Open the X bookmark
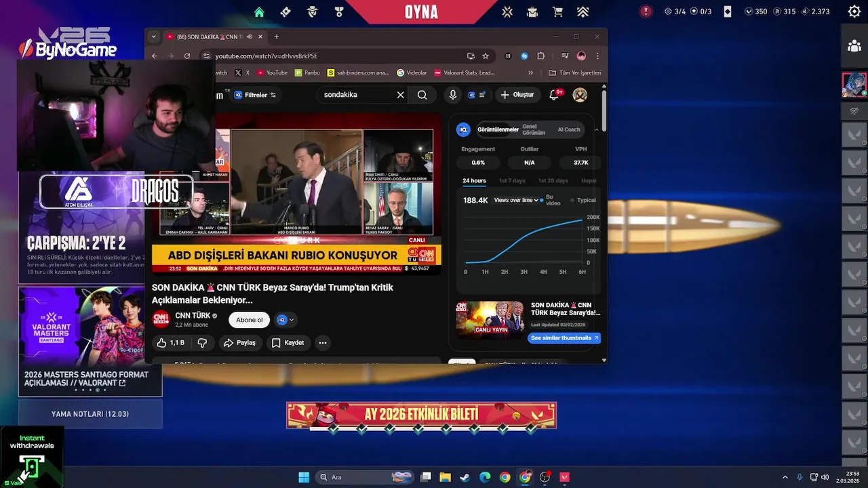This screenshot has width=868, height=488. 242,73
